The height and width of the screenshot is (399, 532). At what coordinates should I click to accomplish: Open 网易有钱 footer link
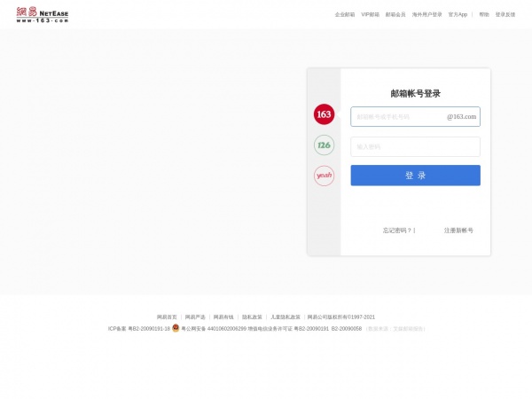tap(223, 317)
